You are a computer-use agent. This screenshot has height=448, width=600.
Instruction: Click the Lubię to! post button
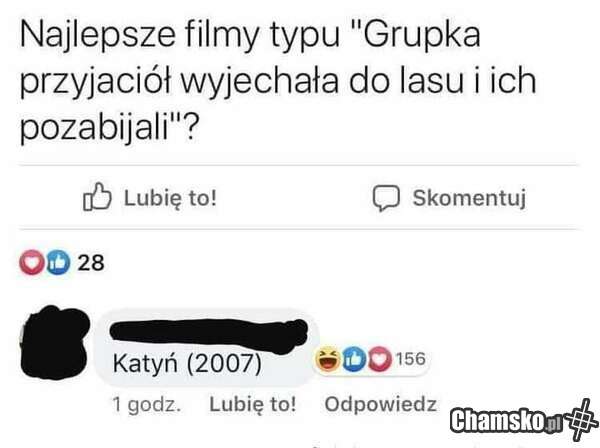coord(150,197)
